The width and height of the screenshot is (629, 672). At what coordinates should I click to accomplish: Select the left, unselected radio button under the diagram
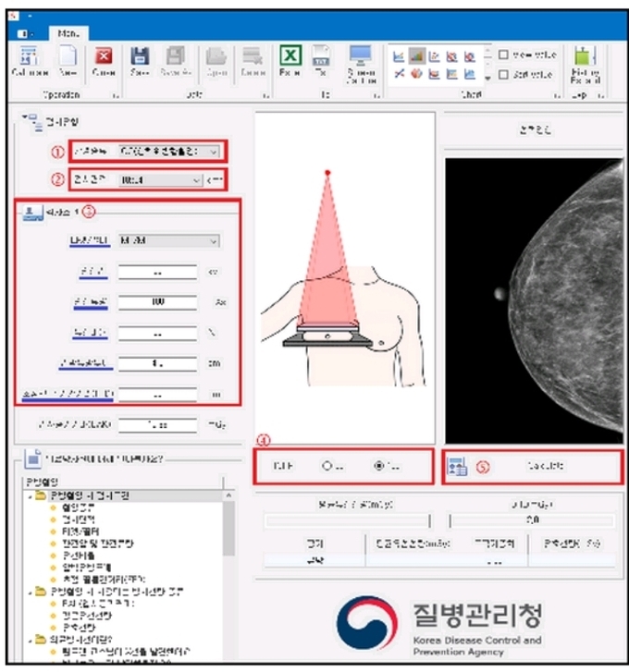point(327,466)
